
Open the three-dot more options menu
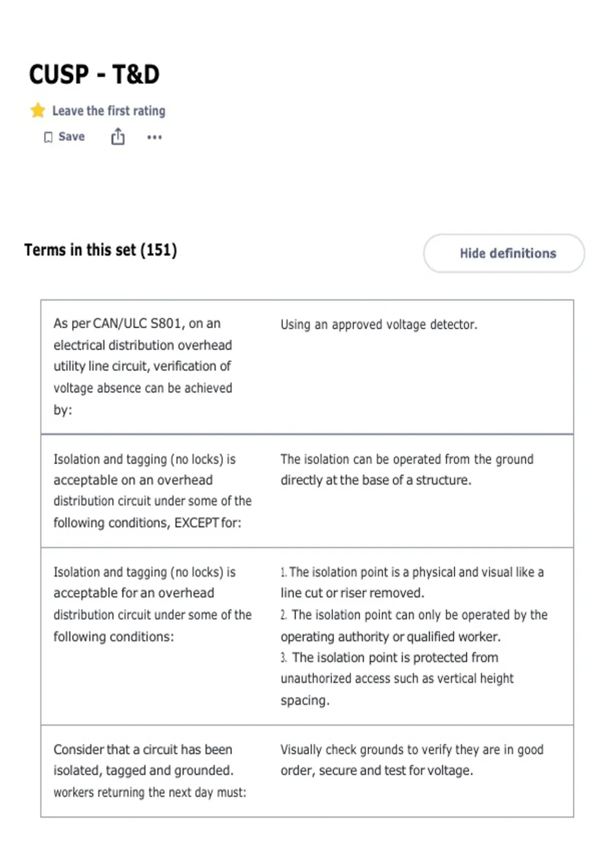coord(154,137)
